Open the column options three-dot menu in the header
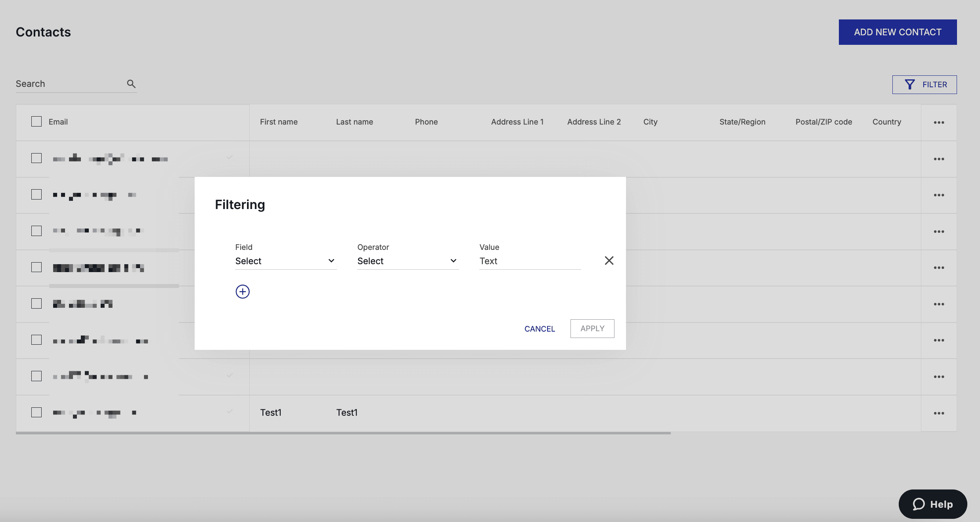 tap(939, 122)
